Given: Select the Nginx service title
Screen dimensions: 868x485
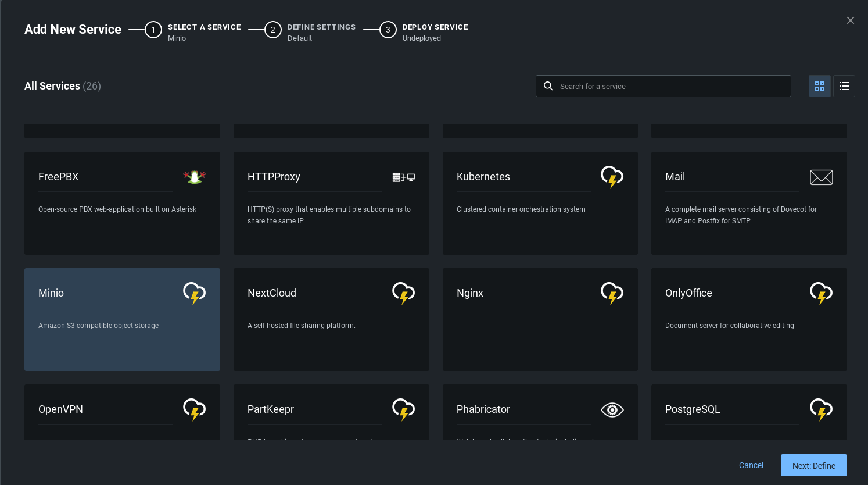Looking at the screenshot, I should [470, 293].
